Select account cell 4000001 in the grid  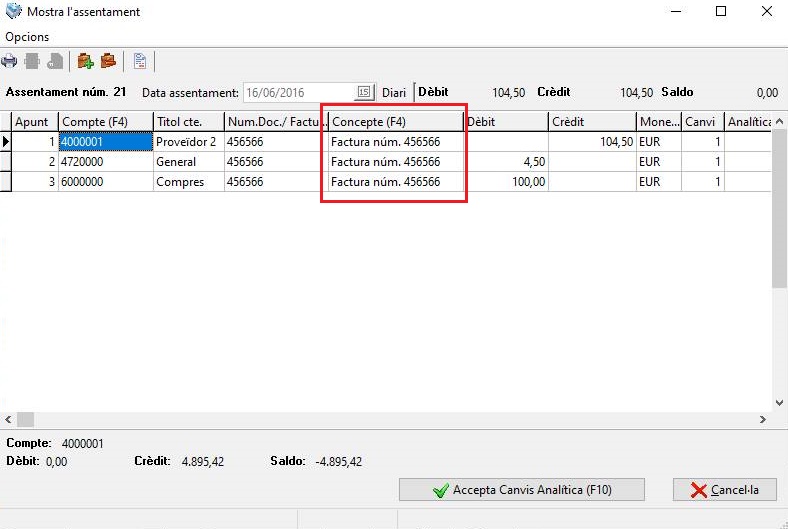pyautogui.click(x=106, y=142)
